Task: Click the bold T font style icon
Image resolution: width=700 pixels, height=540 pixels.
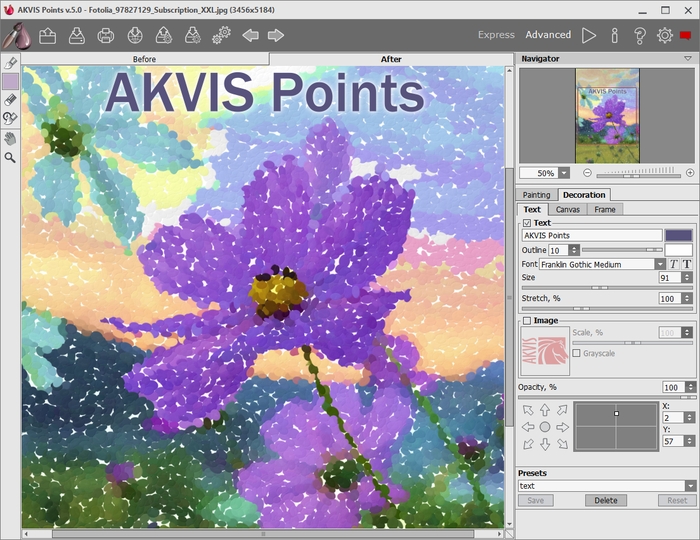Action: 687,264
